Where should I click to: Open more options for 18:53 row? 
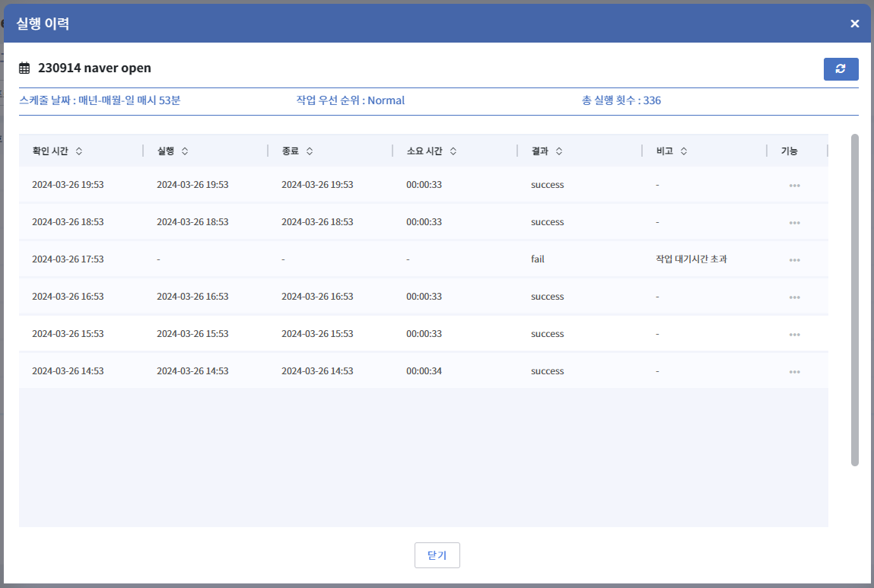pos(794,223)
